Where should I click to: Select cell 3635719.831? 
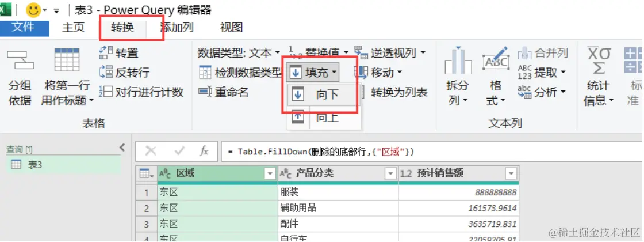pyautogui.click(x=459, y=224)
